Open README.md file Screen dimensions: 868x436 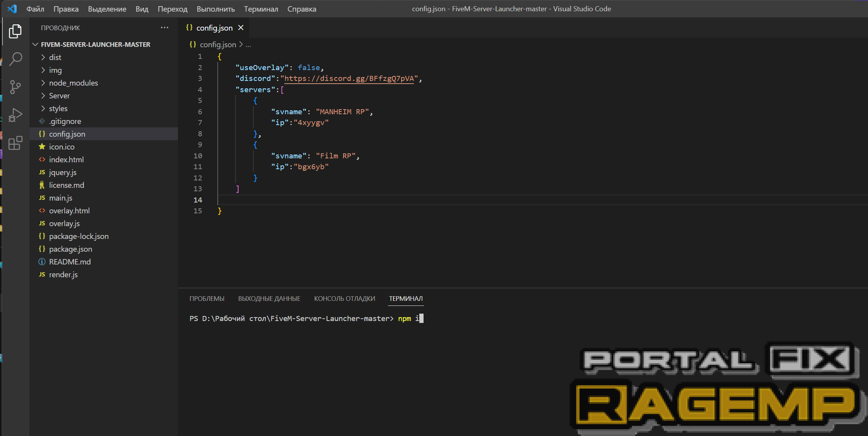click(104, 262)
